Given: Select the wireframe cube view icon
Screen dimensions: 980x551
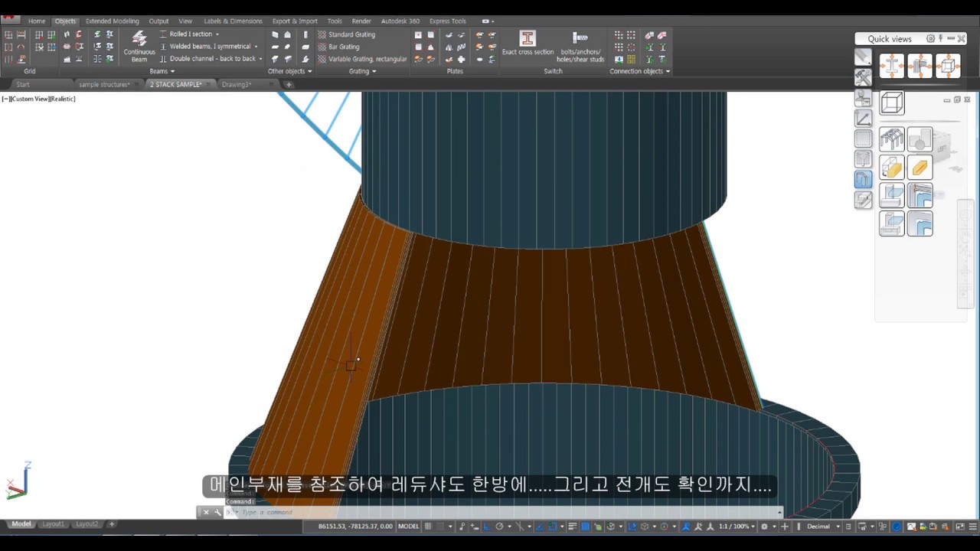Looking at the screenshot, I should (892, 102).
